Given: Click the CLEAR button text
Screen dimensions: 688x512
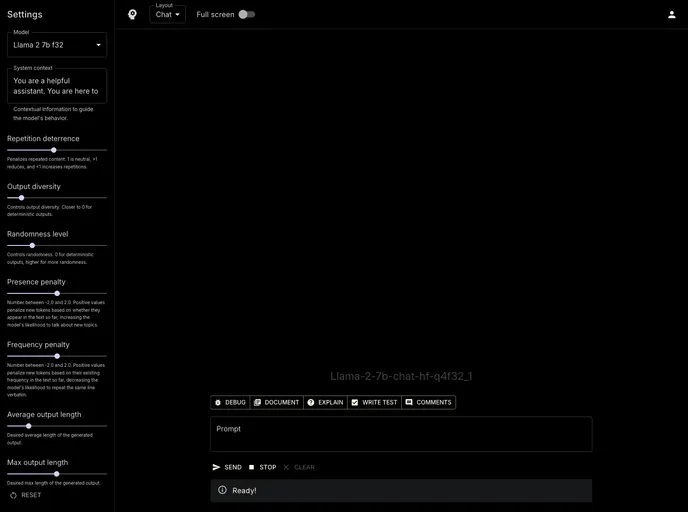Looking at the screenshot, I should click(305, 467).
